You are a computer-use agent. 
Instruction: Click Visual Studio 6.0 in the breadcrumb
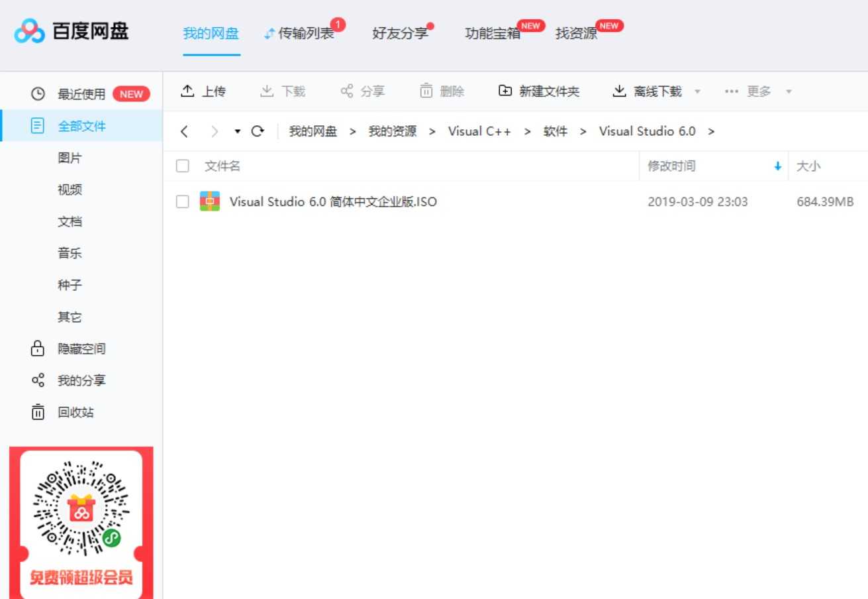click(648, 131)
